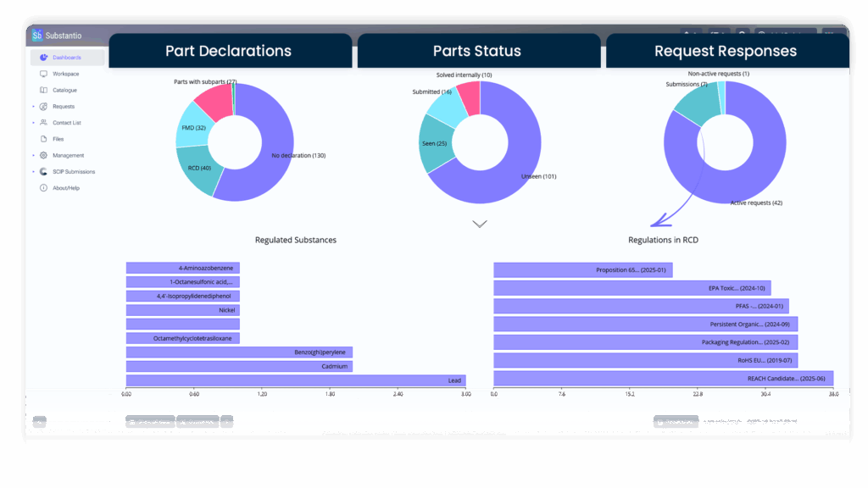
Task: Click the Requests icon in the sidebar
Action: 43,106
